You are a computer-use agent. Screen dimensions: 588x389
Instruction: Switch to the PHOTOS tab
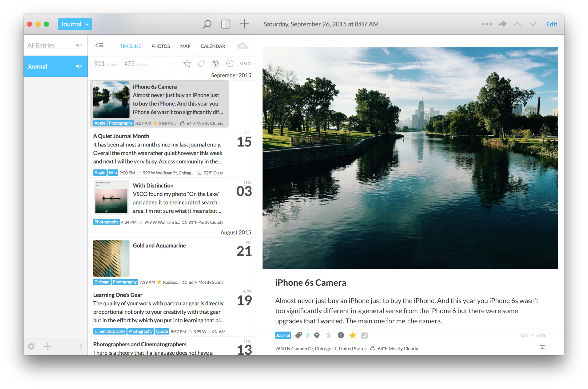(161, 46)
